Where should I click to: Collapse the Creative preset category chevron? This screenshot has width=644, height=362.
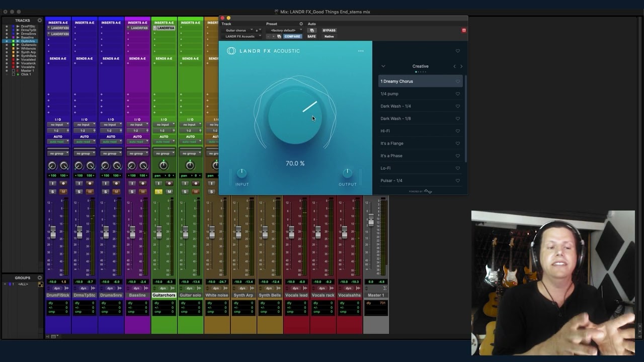(x=383, y=66)
